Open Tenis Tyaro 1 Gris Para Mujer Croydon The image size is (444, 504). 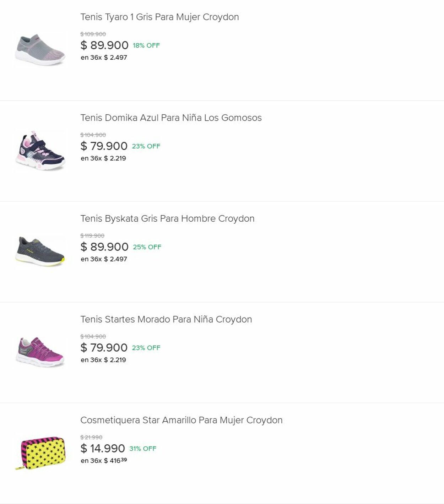pyautogui.click(x=159, y=17)
